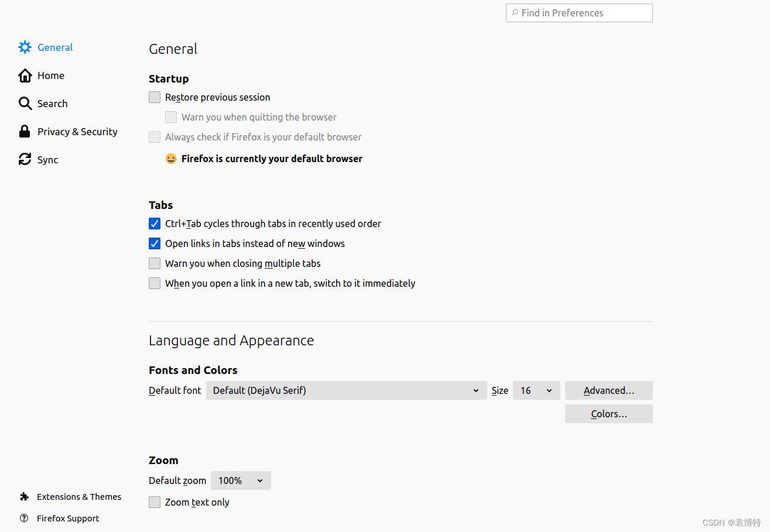The width and height of the screenshot is (770, 532).
Task: Toggle Always check if Firefox is default browser
Action: (x=155, y=137)
